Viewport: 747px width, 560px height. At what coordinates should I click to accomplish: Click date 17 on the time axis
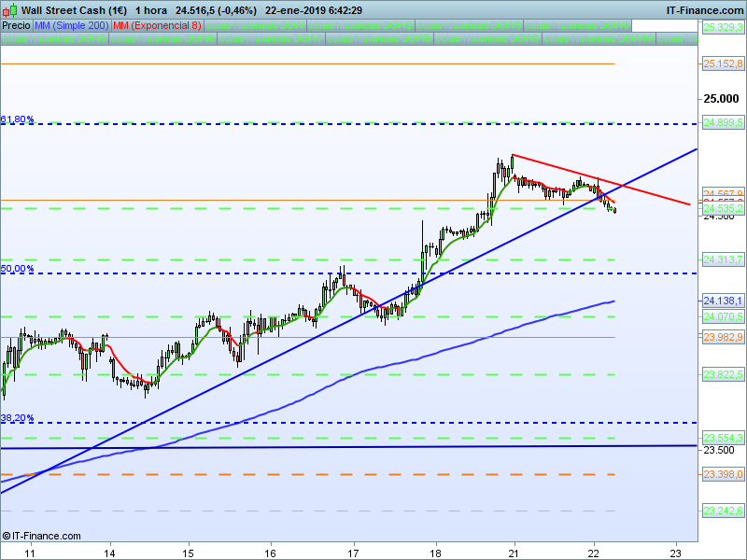click(x=353, y=553)
